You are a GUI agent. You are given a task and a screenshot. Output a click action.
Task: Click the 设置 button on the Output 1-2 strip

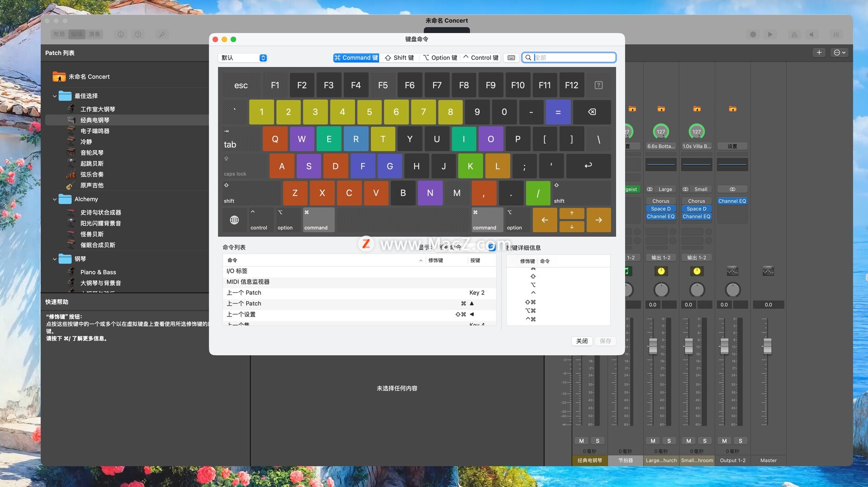pyautogui.click(x=732, y=147)
